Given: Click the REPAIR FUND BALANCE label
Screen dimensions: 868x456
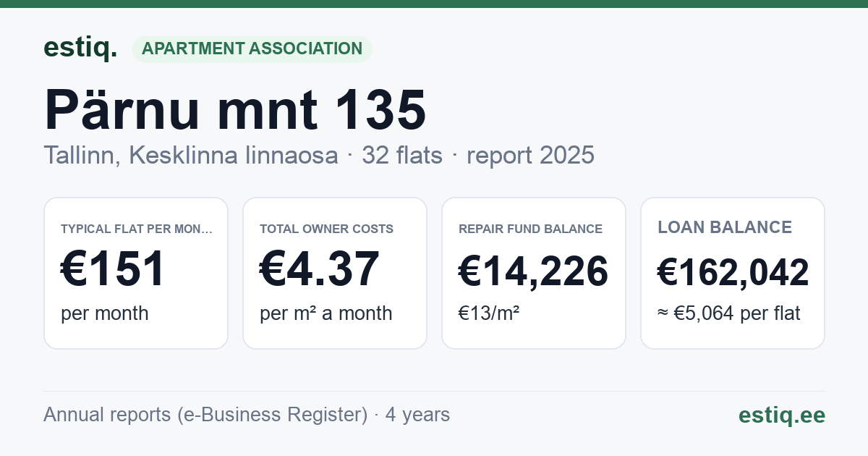Looking at the screenshot, I should [531, 229].
